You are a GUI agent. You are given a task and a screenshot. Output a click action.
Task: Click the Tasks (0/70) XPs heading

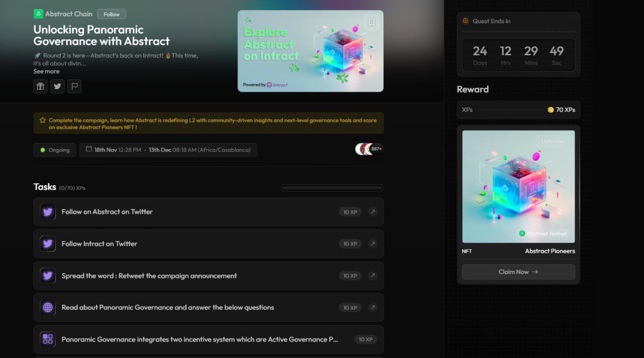59,187
